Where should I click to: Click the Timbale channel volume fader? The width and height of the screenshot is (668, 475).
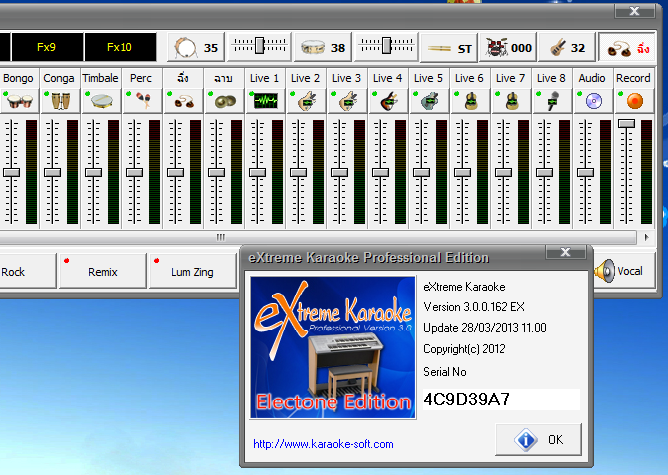point(93,173)
